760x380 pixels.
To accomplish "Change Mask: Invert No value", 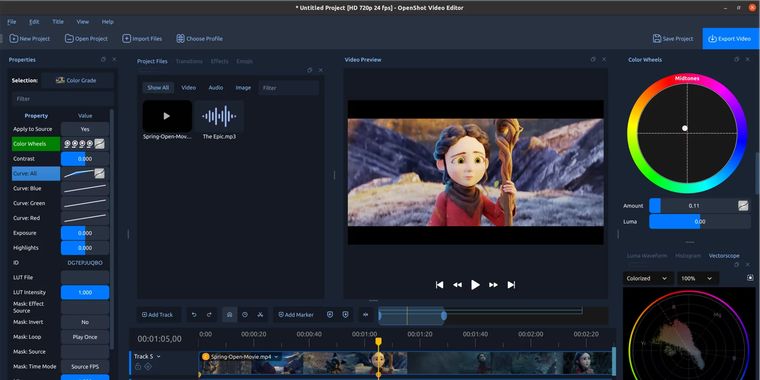I will tap(85, 322).
